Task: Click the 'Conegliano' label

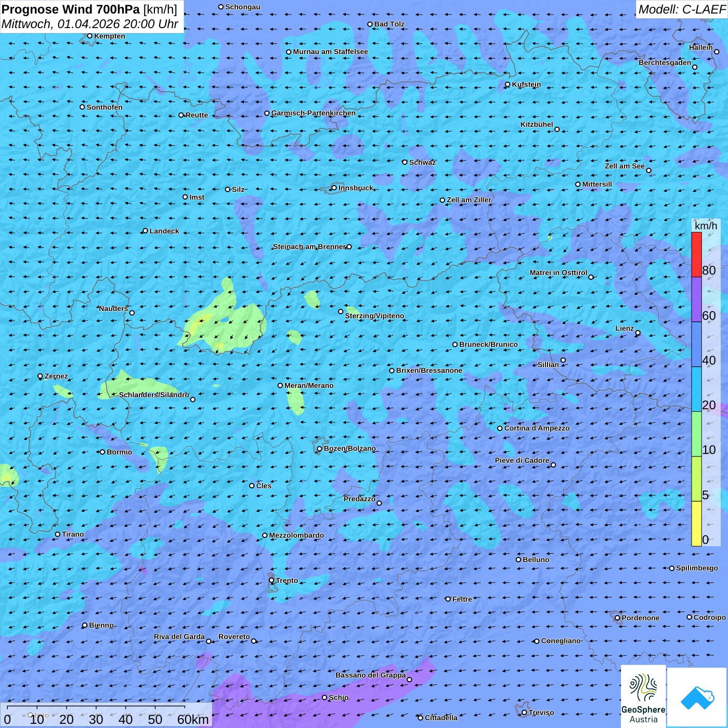Action: 561,641
